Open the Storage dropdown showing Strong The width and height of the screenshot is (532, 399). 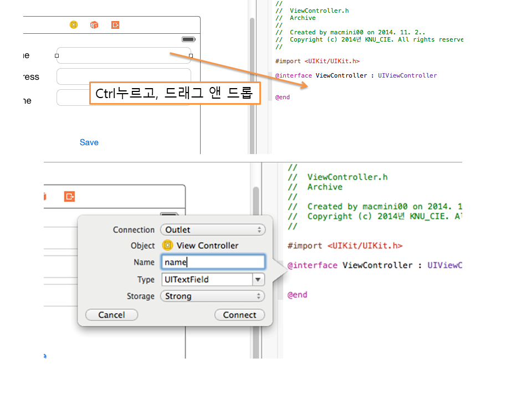pos(212,296)
